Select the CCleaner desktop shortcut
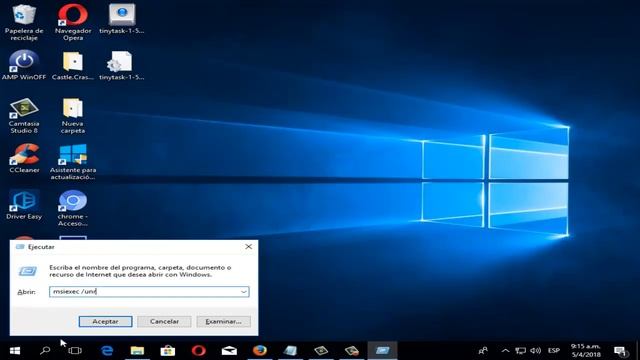The width and height of the screenshot is (640, 360). 24,158
